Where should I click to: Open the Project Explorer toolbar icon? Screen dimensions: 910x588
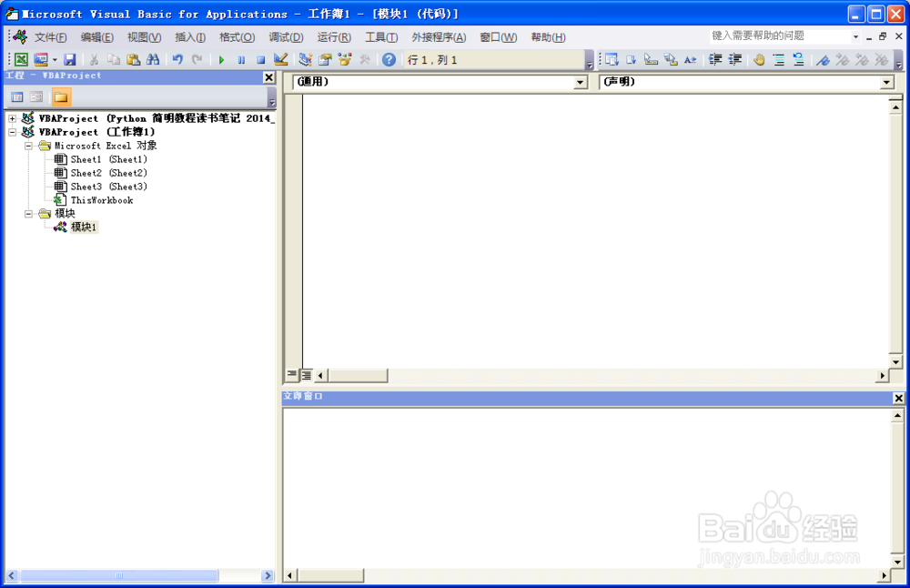click(x=305, y=59)
